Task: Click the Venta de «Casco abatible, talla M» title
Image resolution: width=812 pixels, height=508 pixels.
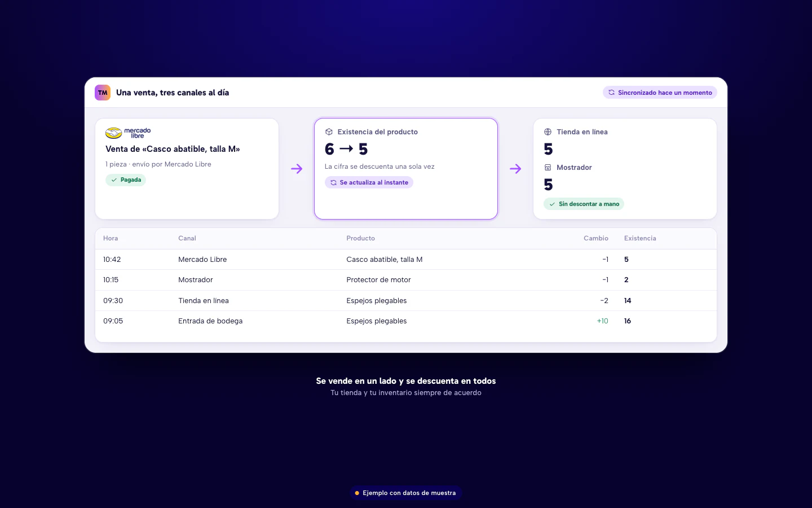Action: coord(173,149)
